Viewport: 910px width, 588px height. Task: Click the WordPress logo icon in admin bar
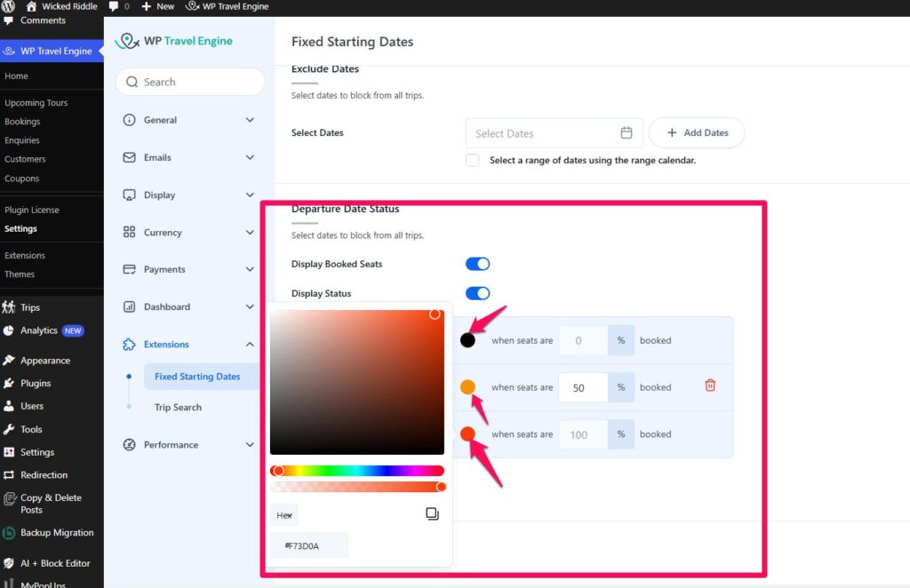pyautogui.click(x=7, y=6)
